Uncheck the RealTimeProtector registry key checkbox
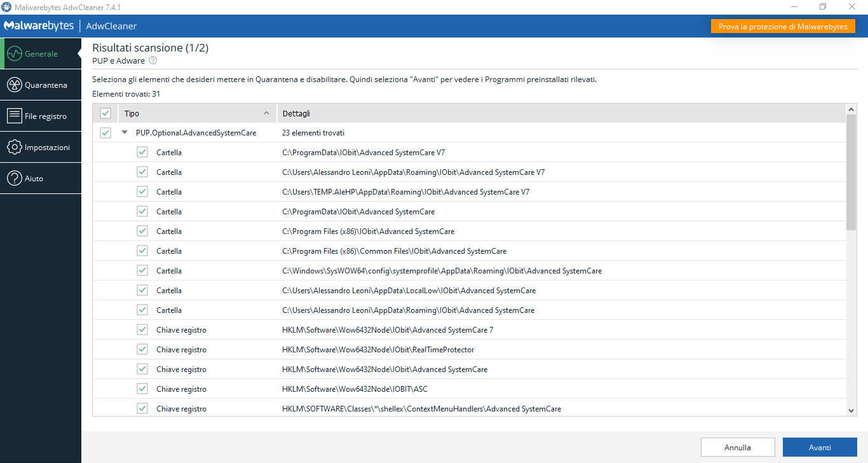 (x=142, y=350)
